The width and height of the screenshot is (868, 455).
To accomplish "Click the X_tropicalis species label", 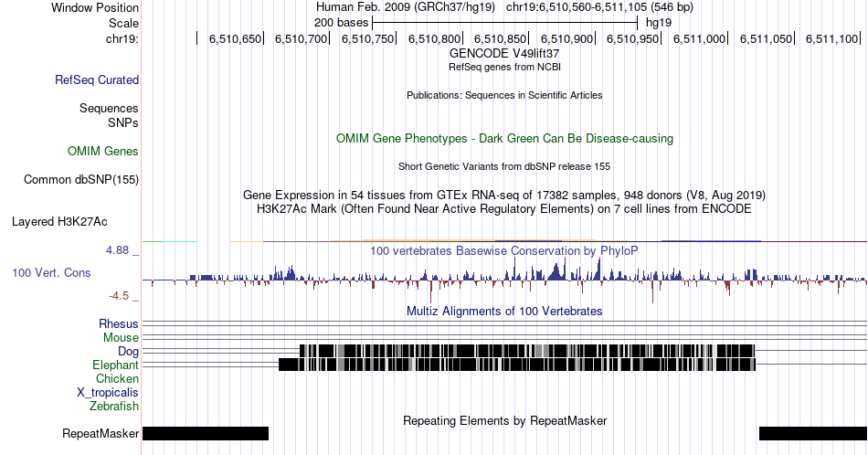I will pos(108,393).
